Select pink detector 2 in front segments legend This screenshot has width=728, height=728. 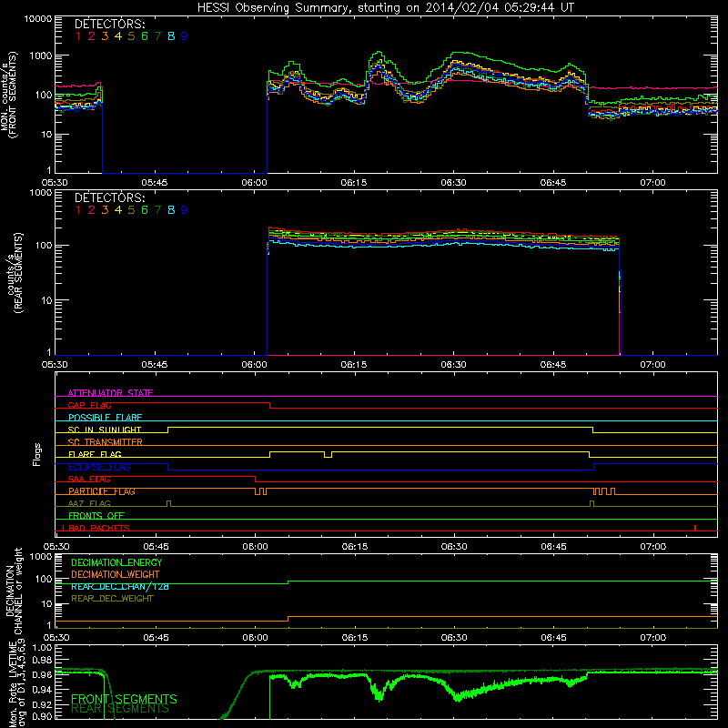point(92,36)
